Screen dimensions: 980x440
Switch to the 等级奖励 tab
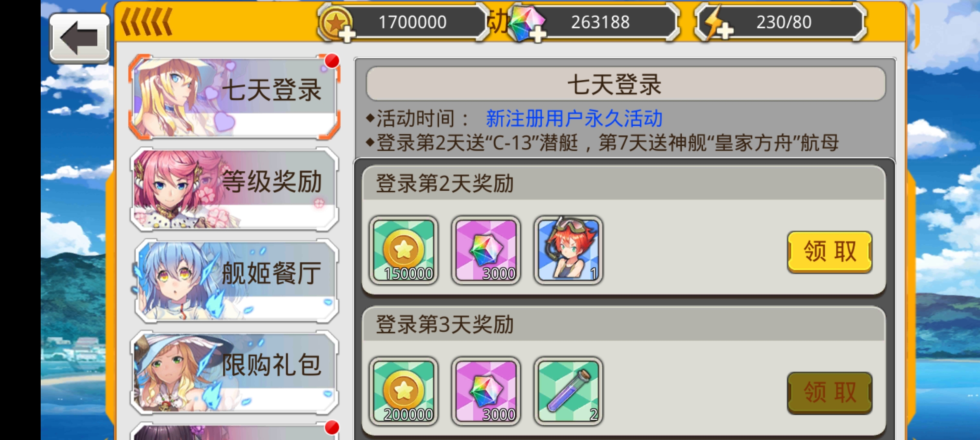[x=234, y=189]
